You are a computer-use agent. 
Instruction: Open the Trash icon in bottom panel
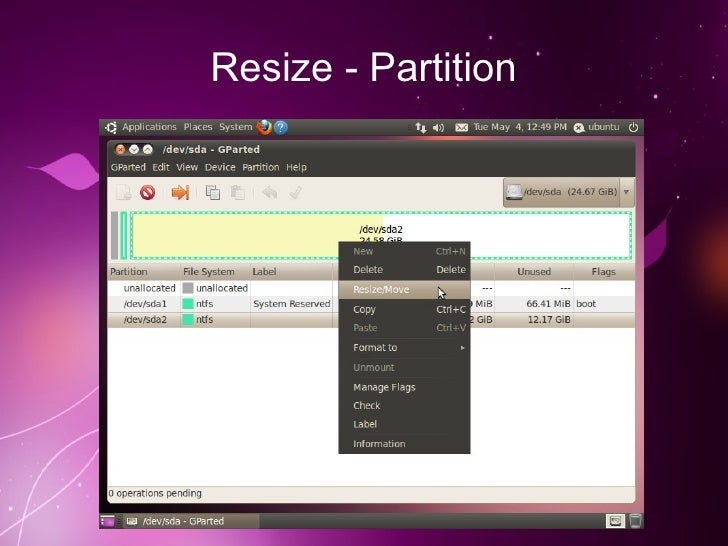635,521
